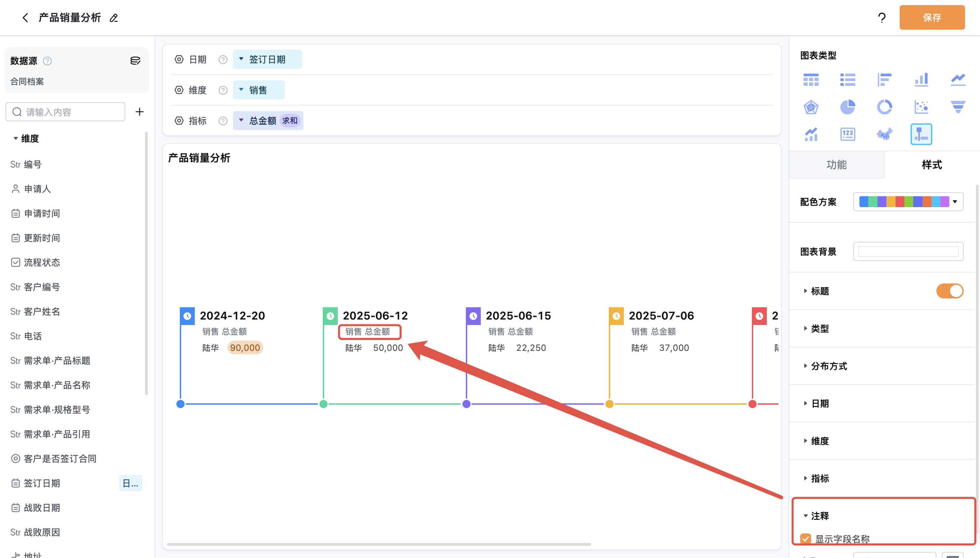This screenshot has width=980, height=558.
Task: Select the column chart type
Action: (921, 80)
